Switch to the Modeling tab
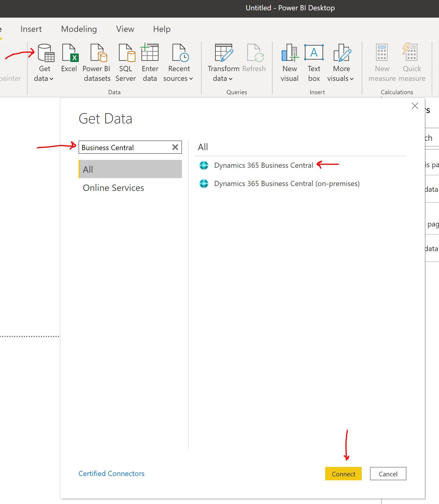439x504 pixels. click(x=79, y=29)
